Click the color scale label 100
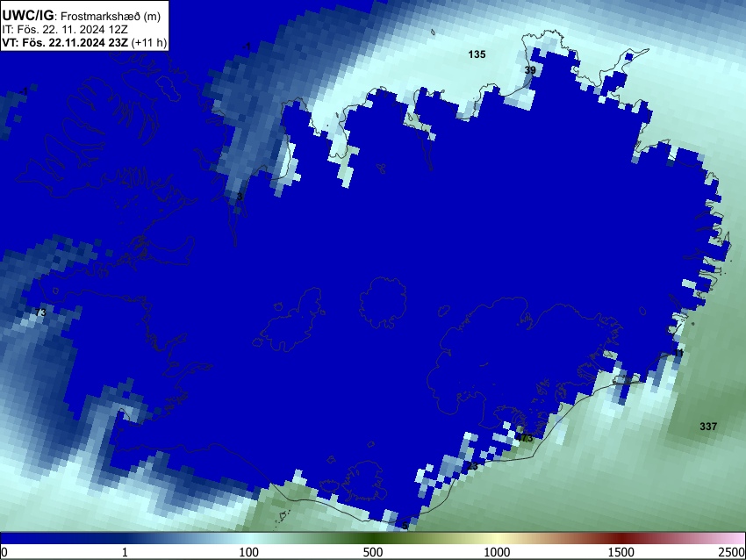 [248, 552]
